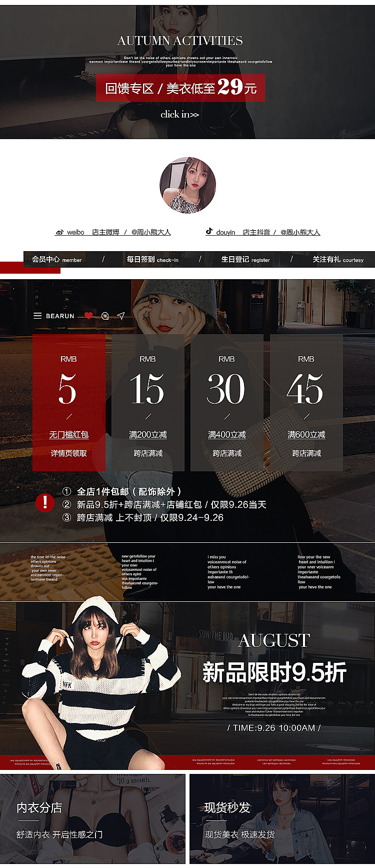Image resolution: width=375 pixels, height=868 pixels.
Task: Click 跨店满减 under the RMB 45 coupon
Action: point(306,453)
